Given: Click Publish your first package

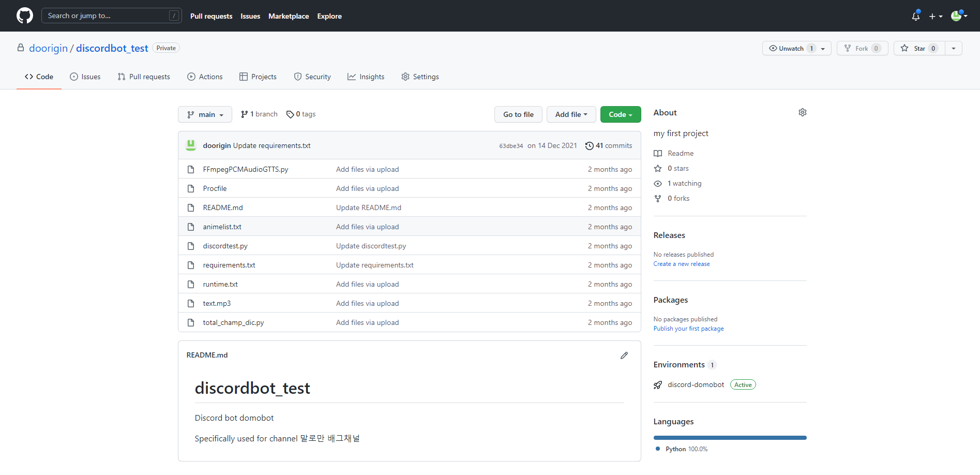Looking at the screenshot, I should click(x=688, y=329).
